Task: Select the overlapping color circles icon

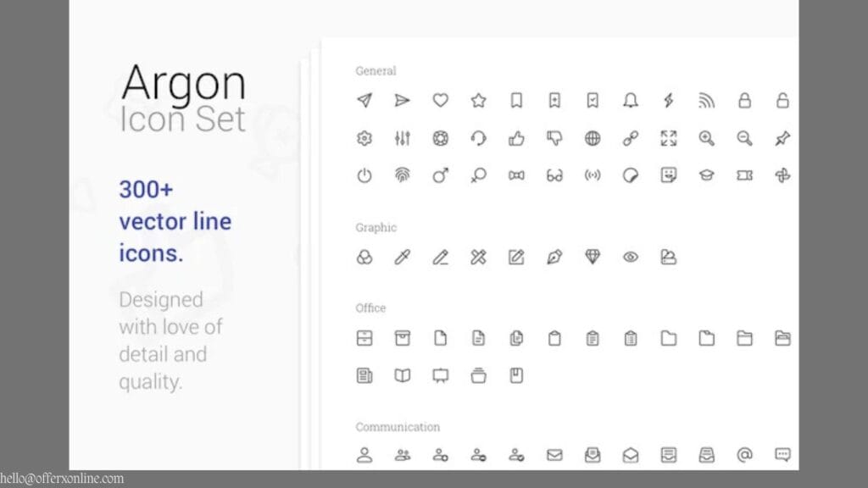Action: click(x=364, y=258)
